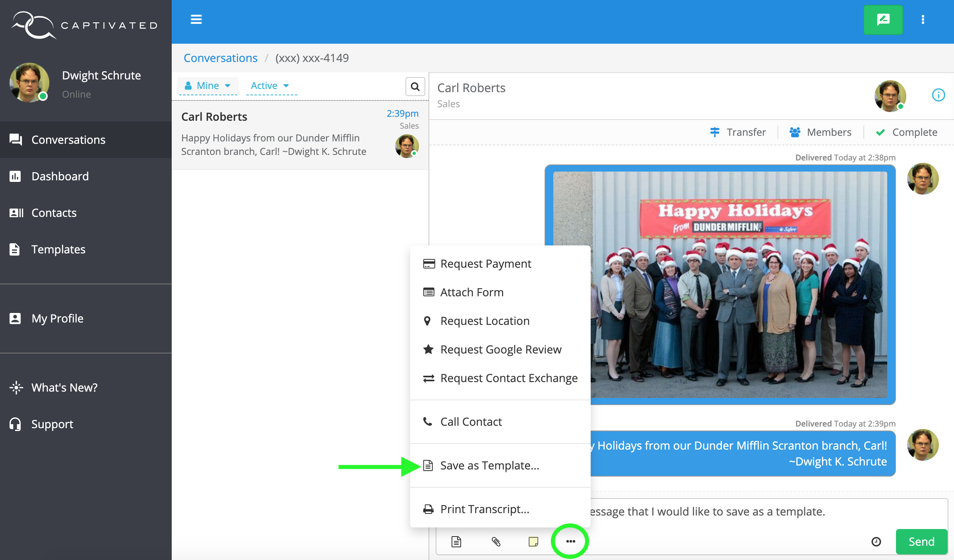Open contact info circle icon

[x=938, y=95]
